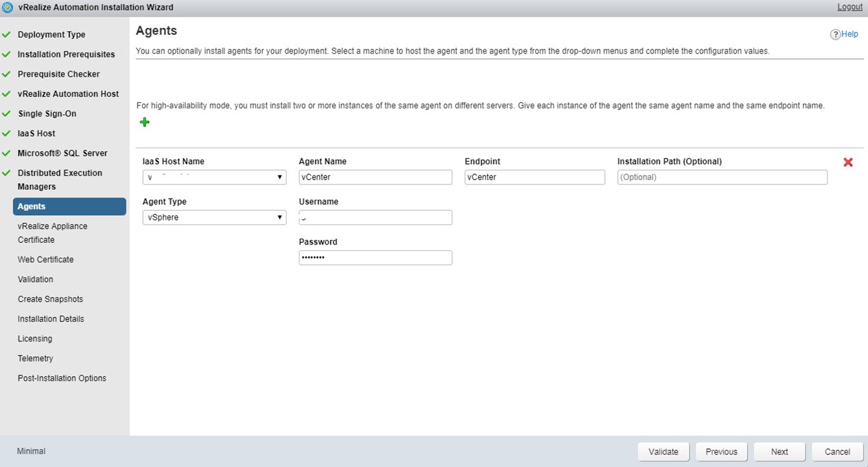
Task: Click the Password input field
Action: 375,258
